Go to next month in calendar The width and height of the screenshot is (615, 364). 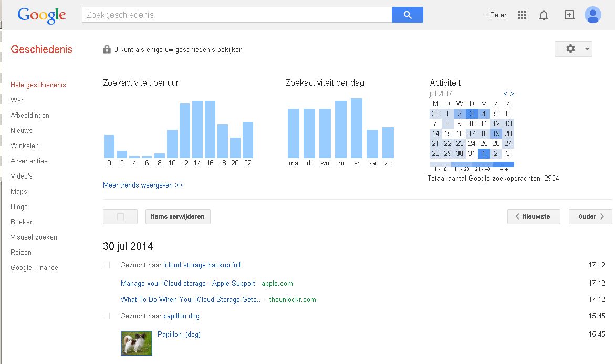coord(512,94)
